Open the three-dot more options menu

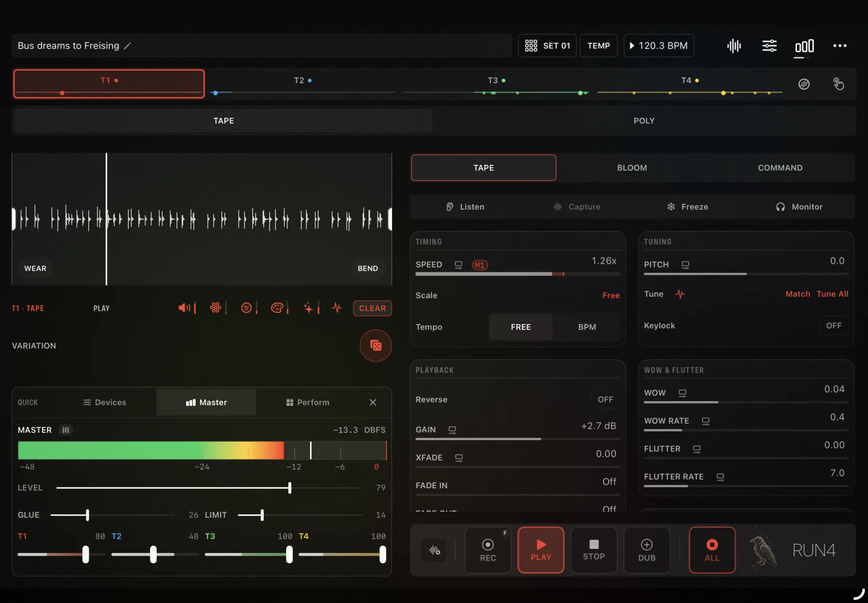840,46
